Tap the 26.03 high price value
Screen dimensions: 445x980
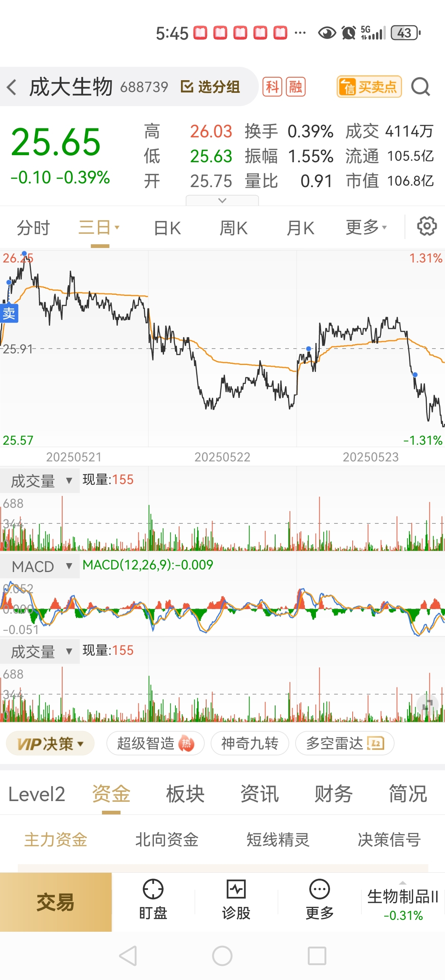click(211, 132)
